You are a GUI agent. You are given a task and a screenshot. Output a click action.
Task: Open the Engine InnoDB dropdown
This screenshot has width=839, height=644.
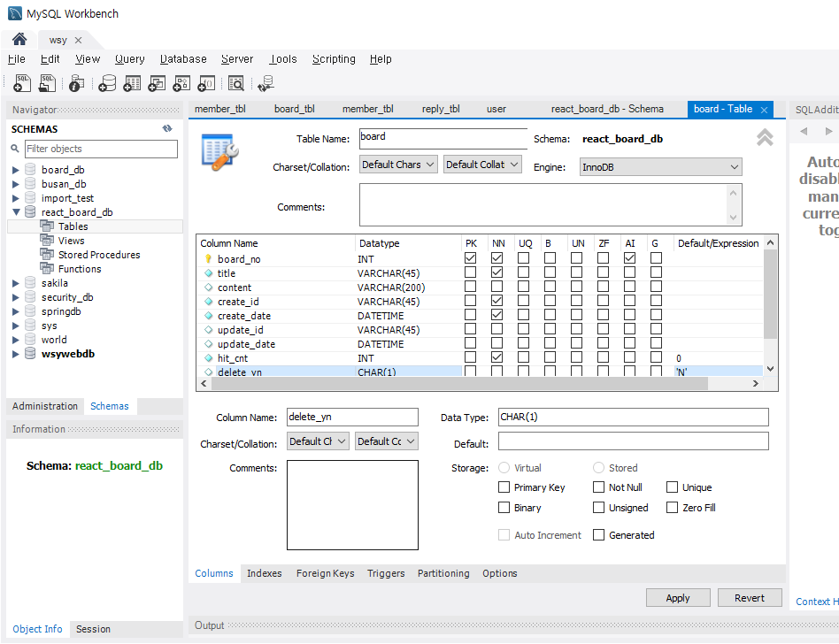coord(661,167)
